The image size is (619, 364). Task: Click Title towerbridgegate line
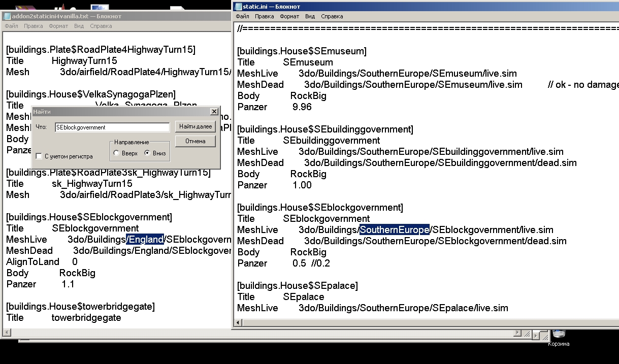pyautogui.click(x=64, y=318)
